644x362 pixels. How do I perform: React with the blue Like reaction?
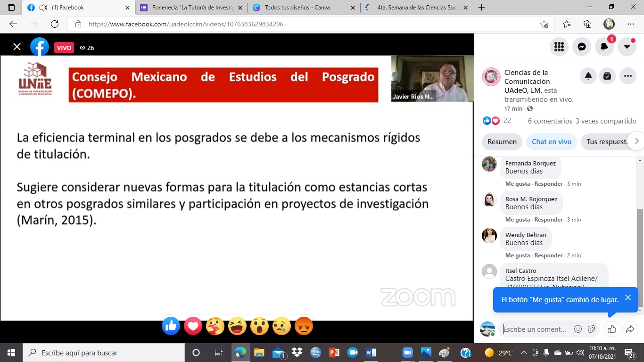[x=171, y=326]
